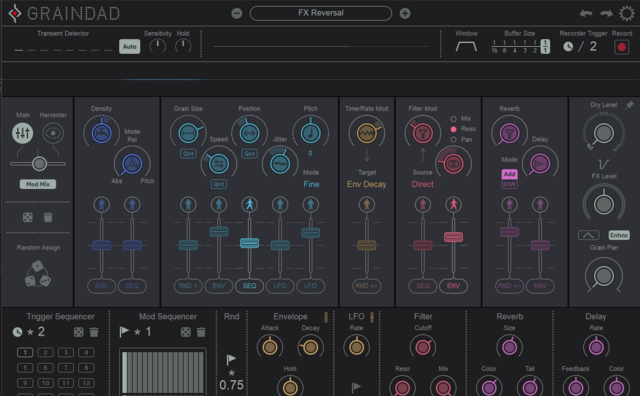Toggle the Auto transient detector button
Image resolution: width=640 pixels, height=396 pixels.
coord(129,47)
